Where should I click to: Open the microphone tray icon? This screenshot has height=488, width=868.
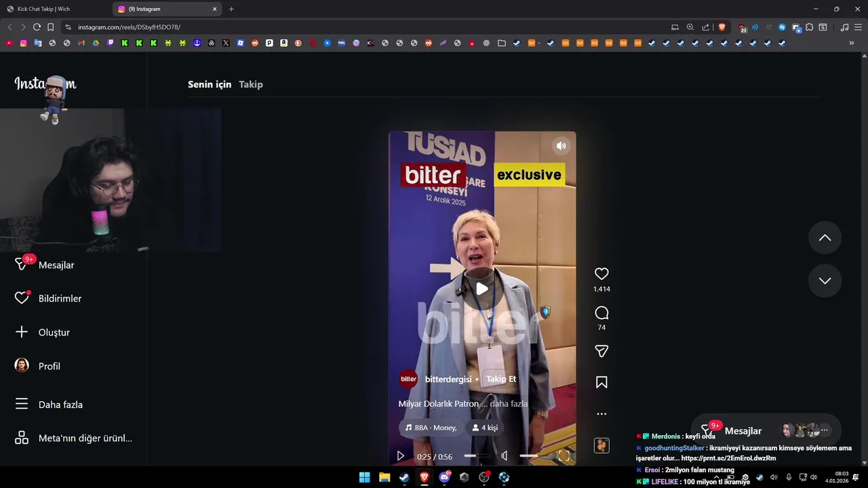(789, 477)
